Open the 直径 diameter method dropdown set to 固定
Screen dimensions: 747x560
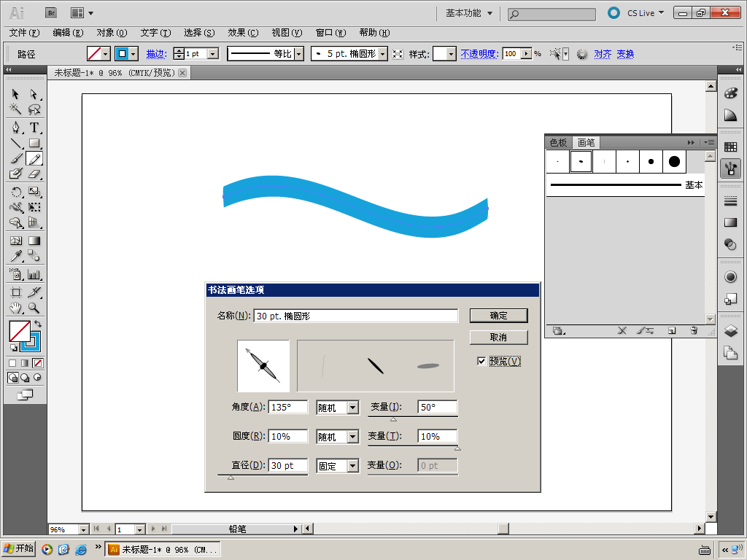tap(337, 466)
